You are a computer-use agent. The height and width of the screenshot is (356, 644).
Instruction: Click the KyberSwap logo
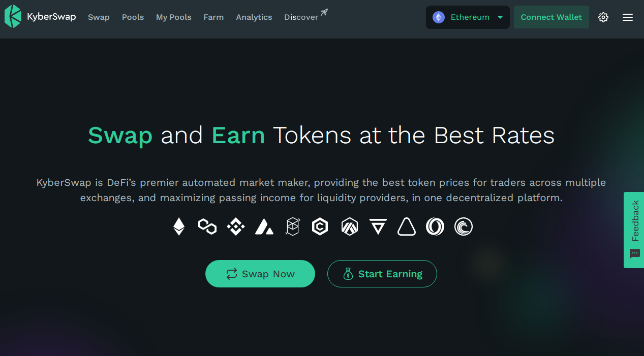pyautogui.click(x=40, y=17)
